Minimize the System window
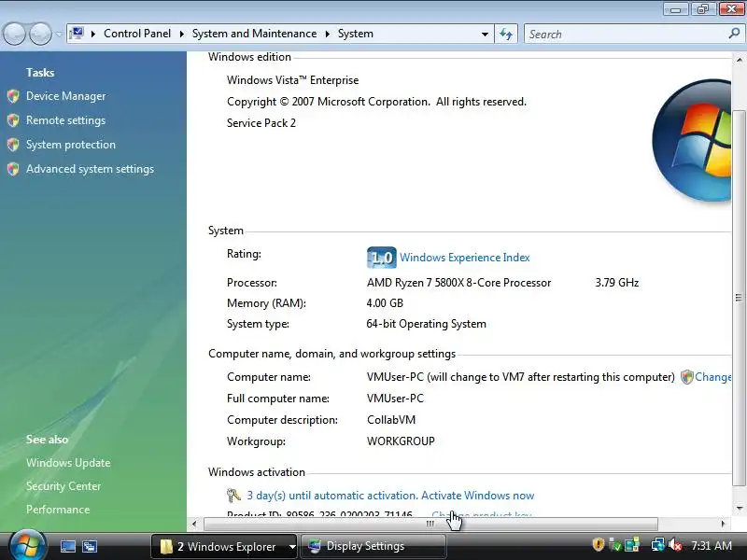The image size is (747, 560). point(675,8)
